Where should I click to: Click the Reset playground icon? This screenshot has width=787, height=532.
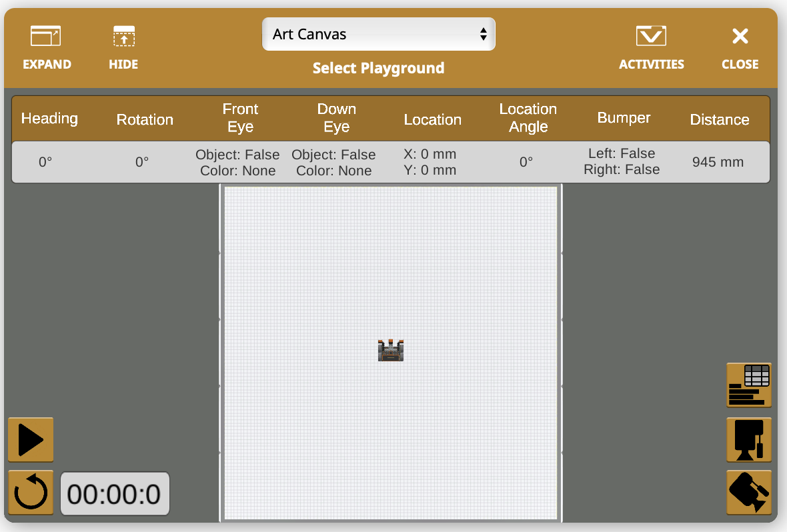(30, 493)
